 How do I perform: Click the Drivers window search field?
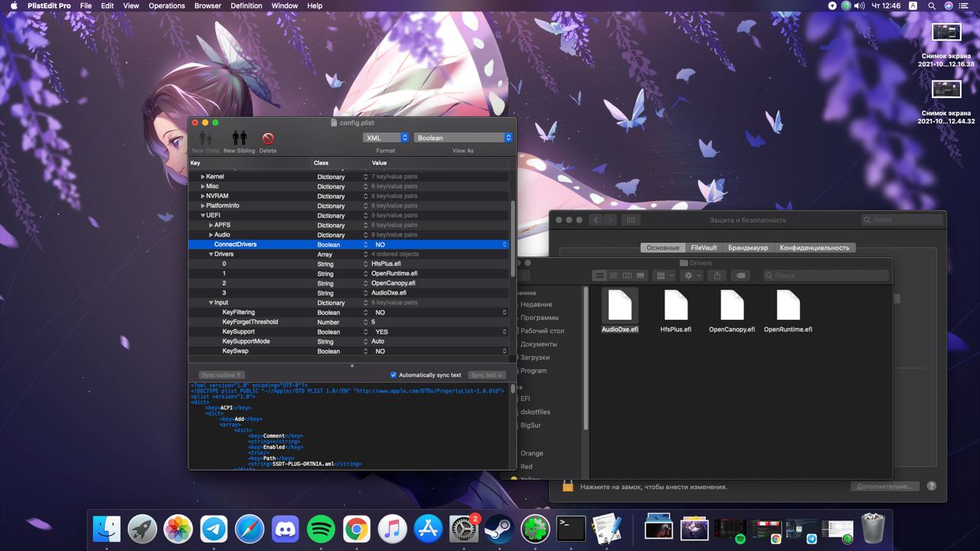click(x=826, y=275)
